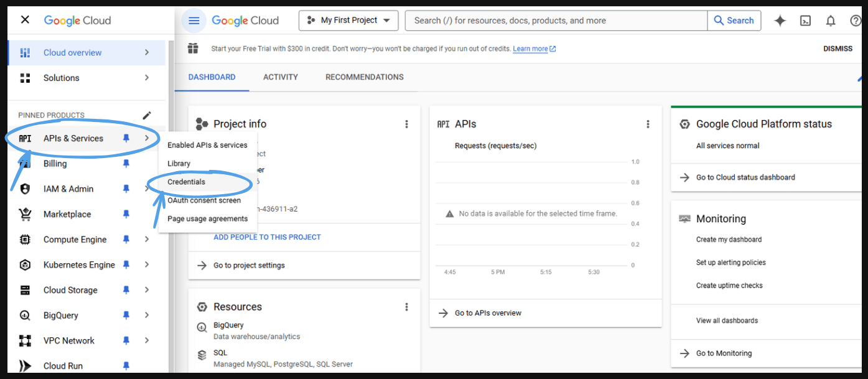The height and width of the screenshot is (379, 868).
Task: Select OAuth consent screen submenu item
Action: 208,200
